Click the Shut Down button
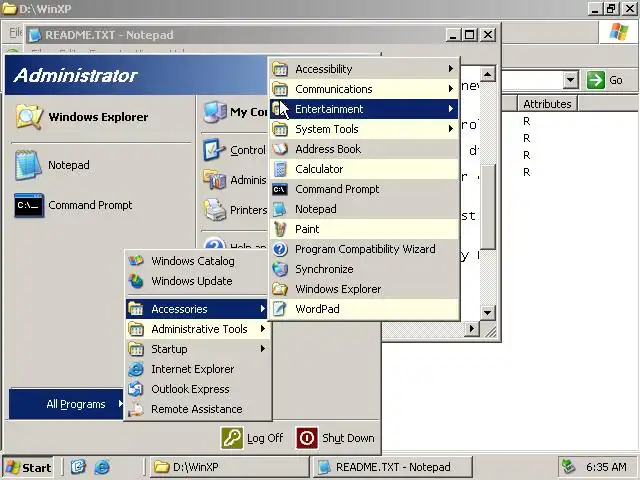The image size is (640, 480). tap(336, 438)
